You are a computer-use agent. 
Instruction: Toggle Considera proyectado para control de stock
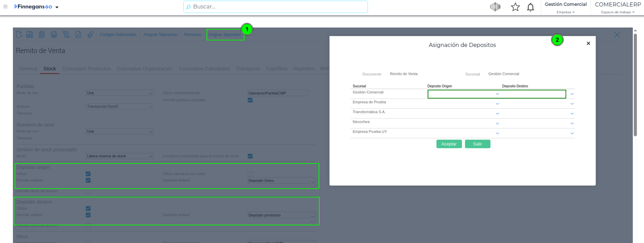tap(250, 156)
